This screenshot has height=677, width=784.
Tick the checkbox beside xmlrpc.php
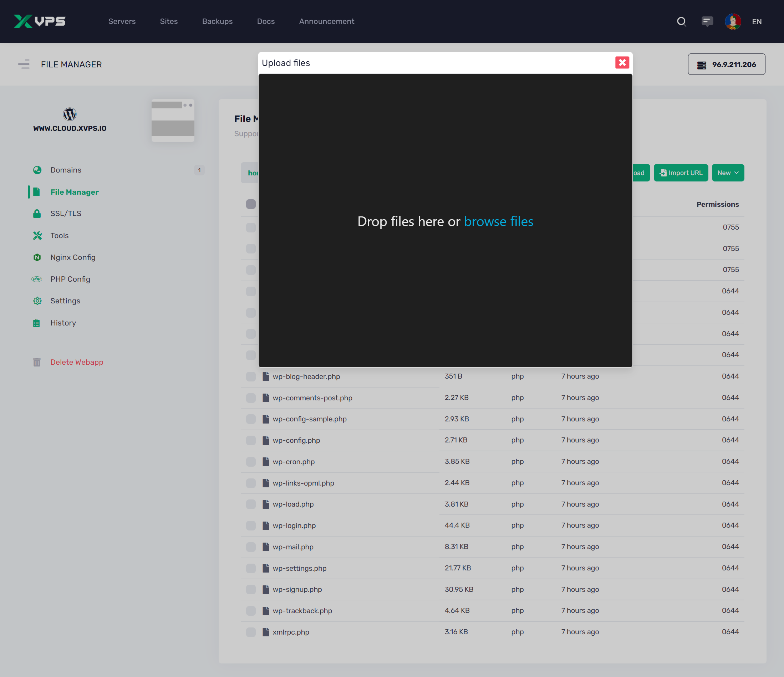(x=250, y=632)
